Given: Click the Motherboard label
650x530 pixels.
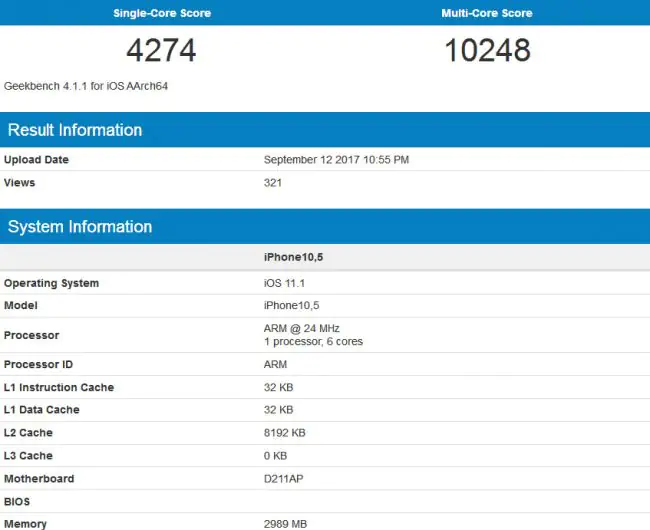Looking at the screenshot, I should pos(39,479).
